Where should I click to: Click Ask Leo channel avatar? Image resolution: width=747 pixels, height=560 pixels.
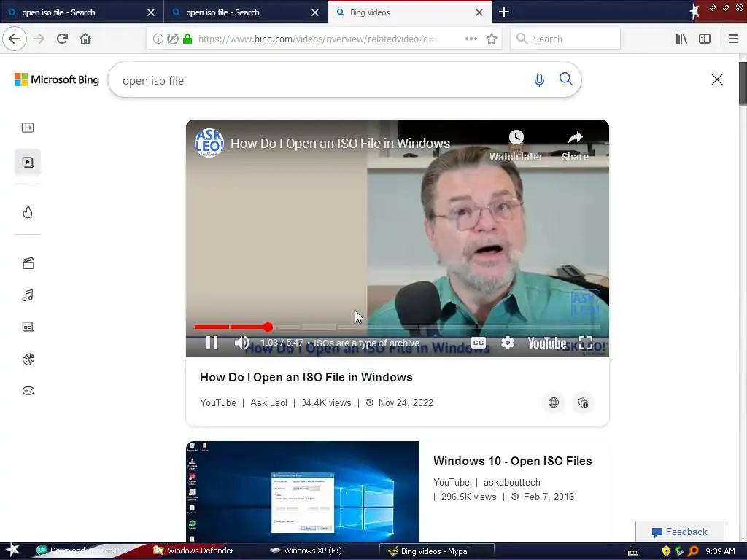coord(209,142)
